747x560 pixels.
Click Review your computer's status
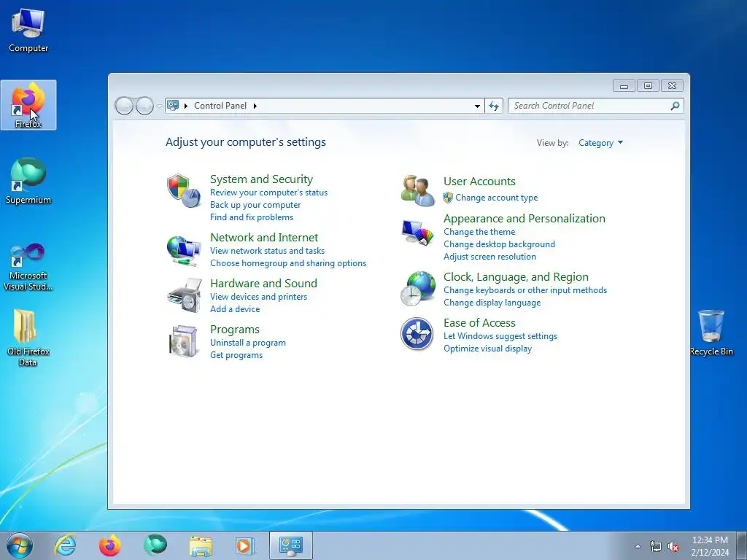[268, 192]
